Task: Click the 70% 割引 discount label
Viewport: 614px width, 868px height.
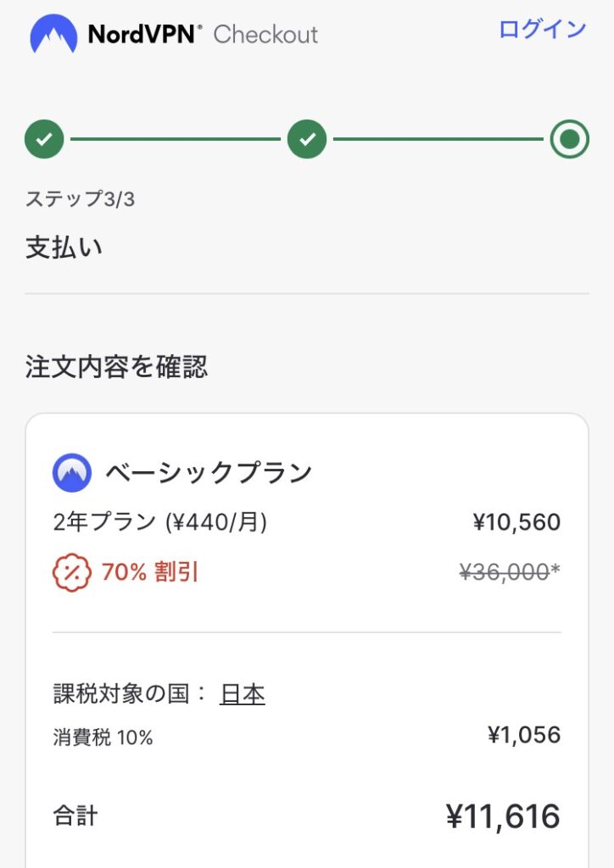Action: 150,572
